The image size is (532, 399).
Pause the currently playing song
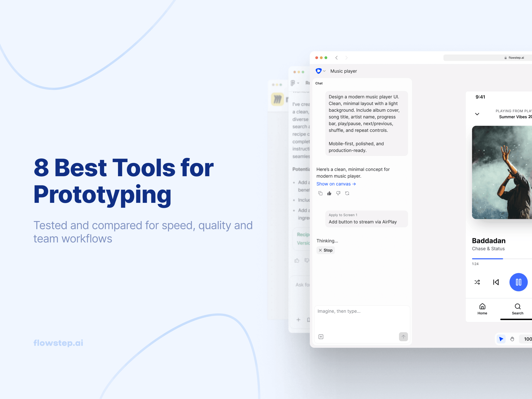pos(518,282)
